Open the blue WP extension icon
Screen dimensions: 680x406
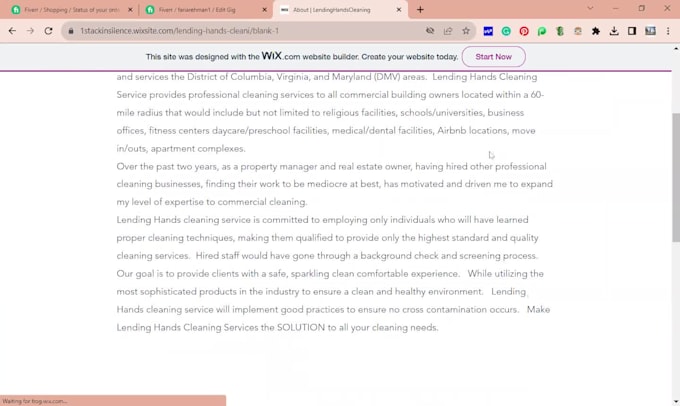tap(488, 31)
